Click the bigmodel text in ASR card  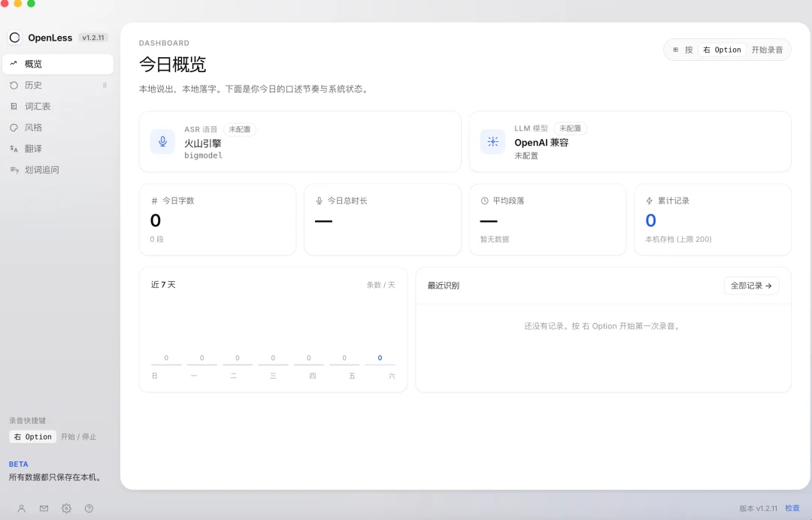coord(204,156)
